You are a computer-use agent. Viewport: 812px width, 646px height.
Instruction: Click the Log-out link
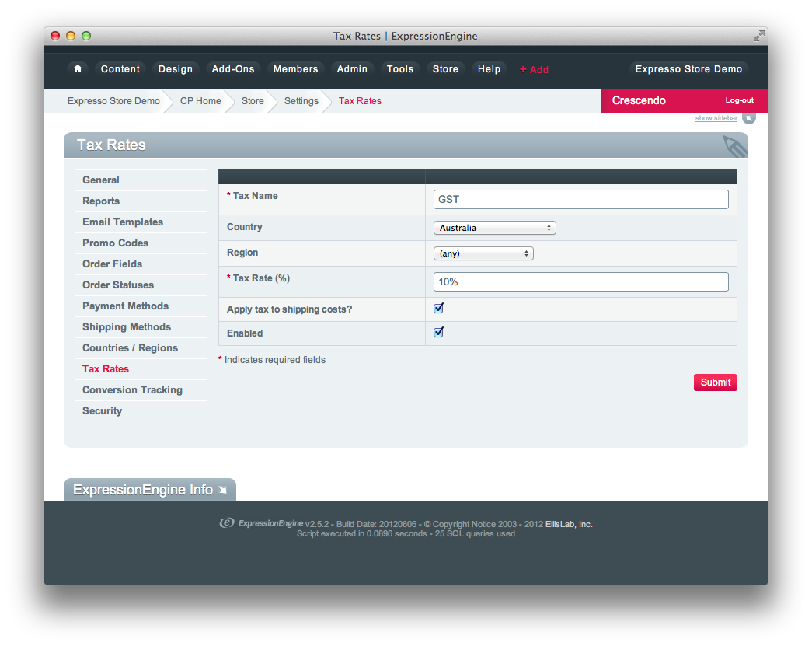coord(740,100)
